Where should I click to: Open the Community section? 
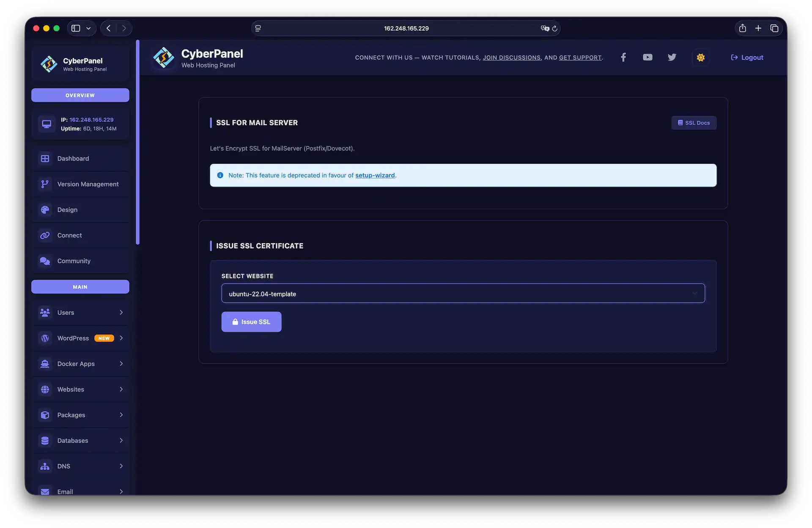click(74, 261)
